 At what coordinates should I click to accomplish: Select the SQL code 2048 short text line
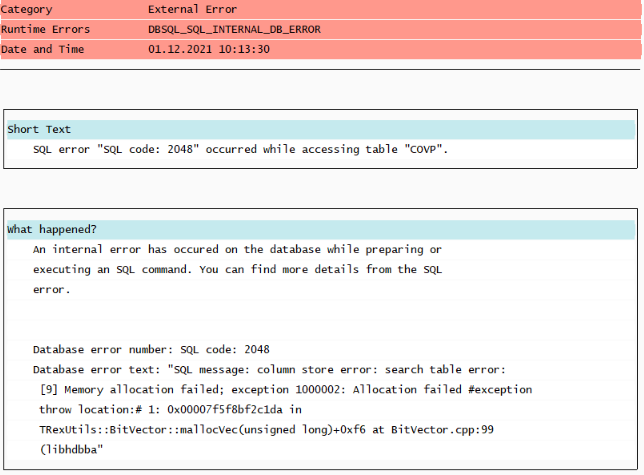[240, 149]
